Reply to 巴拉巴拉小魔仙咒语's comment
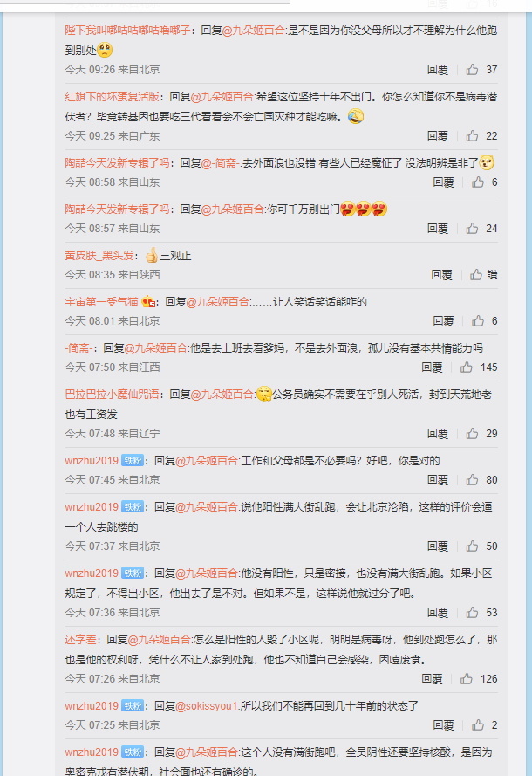The image size is (532, 776). click(x=438, y=434)
